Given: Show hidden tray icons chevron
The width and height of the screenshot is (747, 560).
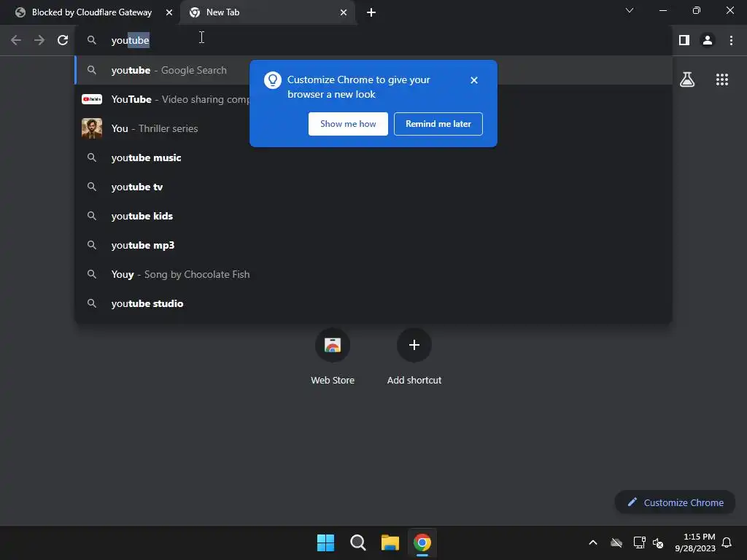Looking at the screenshot, I should 592,542.
